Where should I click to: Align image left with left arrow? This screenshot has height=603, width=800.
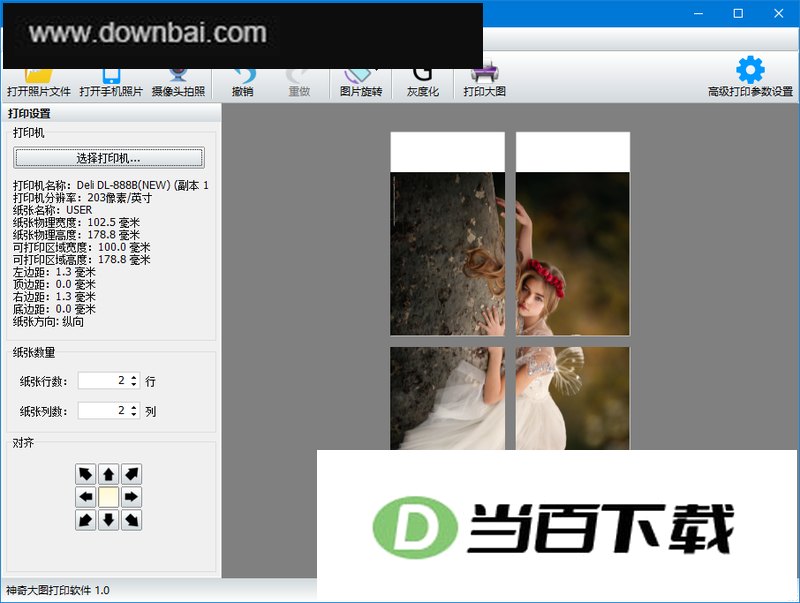[85, 497]
